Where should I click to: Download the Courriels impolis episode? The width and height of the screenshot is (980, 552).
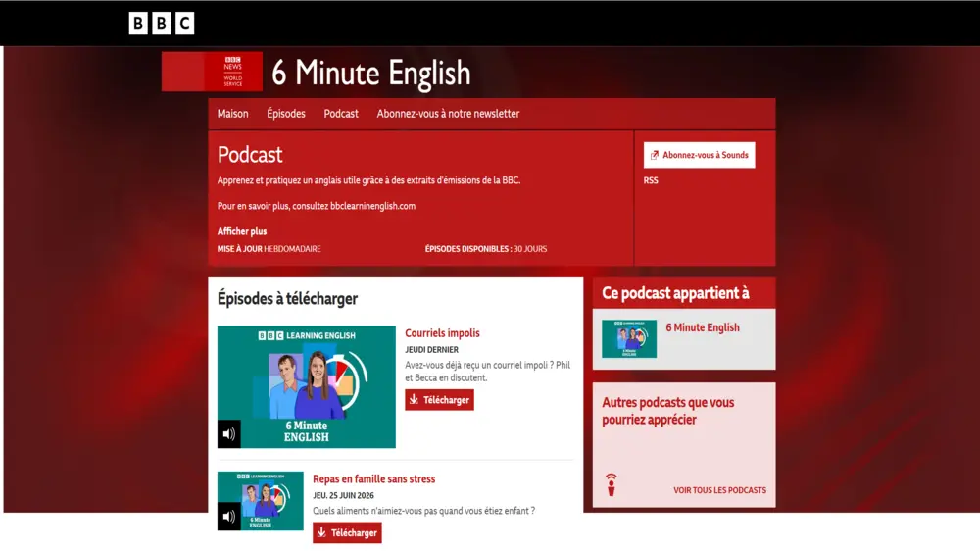pyautogui.click(x=439, y=400)
